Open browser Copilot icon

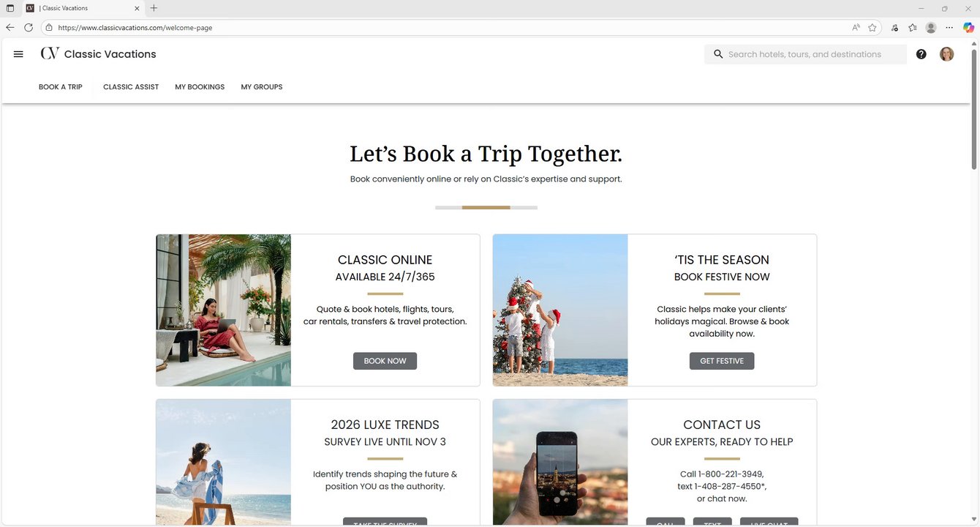[x=968, y=28]
